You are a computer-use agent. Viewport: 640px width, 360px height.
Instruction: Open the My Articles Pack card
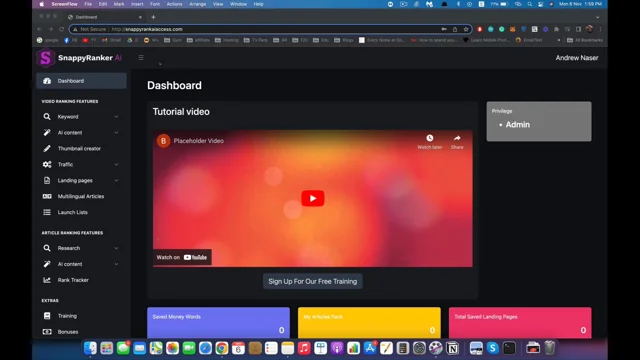(x=369, y=322)
